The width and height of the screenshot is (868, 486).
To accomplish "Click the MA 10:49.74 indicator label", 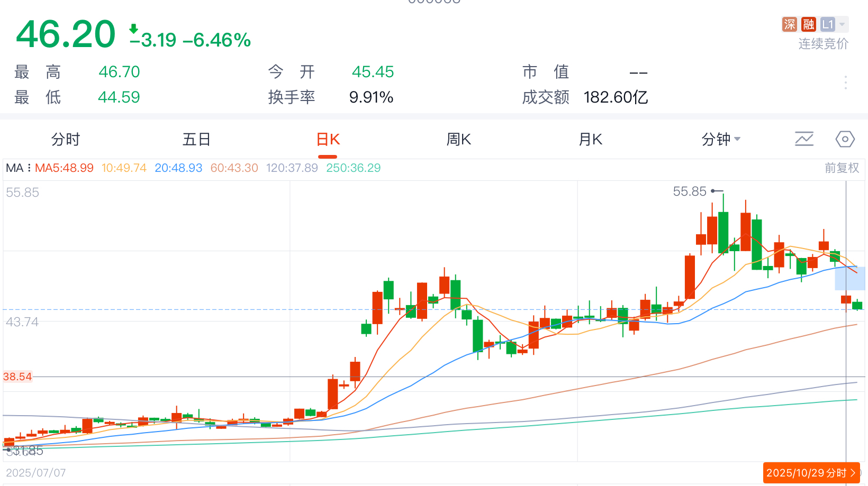I will (x=124, y=168).
